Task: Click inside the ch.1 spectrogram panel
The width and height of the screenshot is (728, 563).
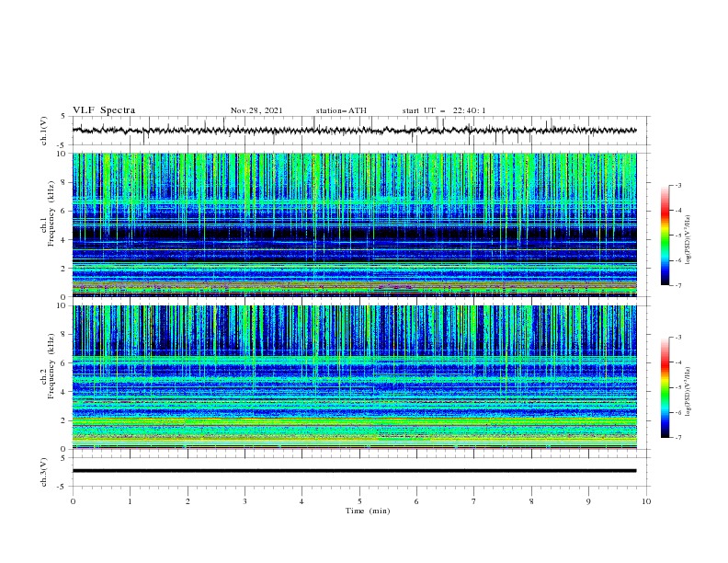Action: click(x=355, y=224)
